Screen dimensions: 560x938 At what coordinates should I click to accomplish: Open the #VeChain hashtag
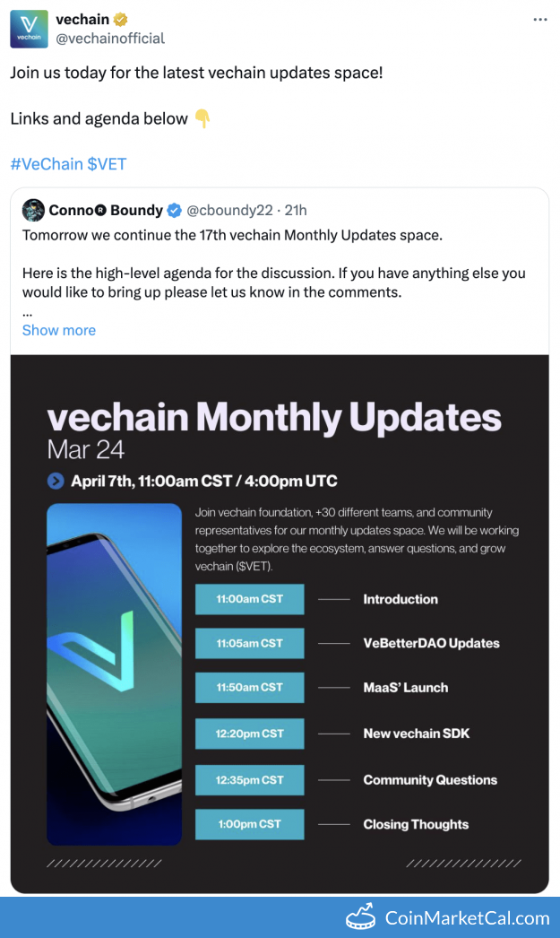point(47,164)
